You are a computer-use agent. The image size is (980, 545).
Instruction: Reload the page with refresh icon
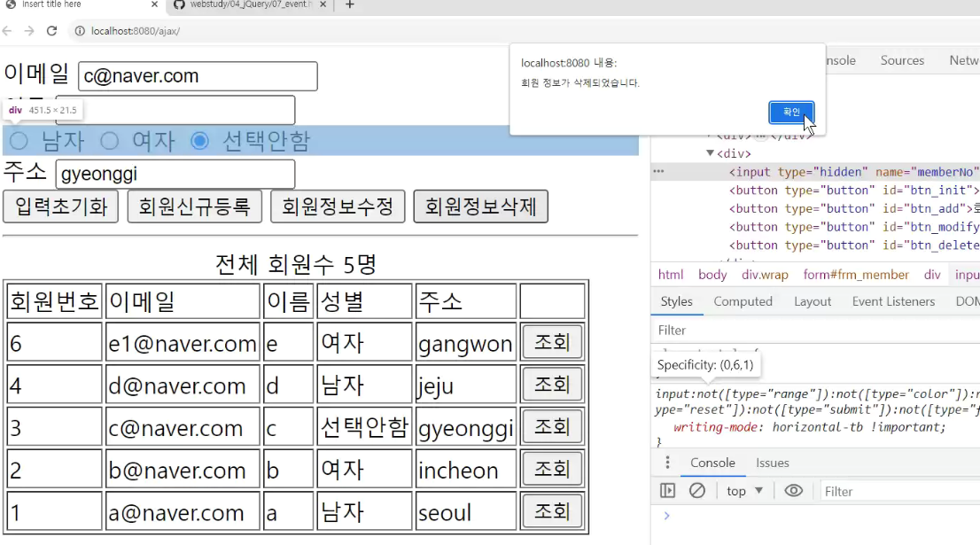click(52, 31)
